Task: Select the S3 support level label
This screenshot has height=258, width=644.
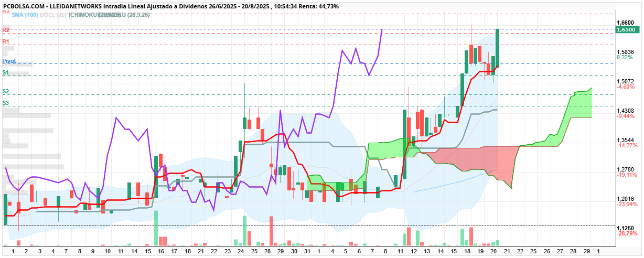Action: [x=6, y=103]
